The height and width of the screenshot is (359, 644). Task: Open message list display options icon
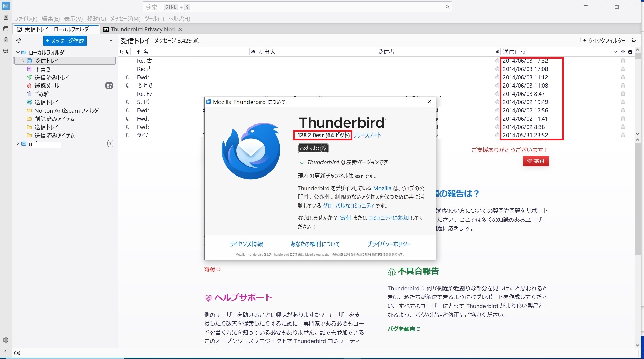[x=634, y=40]
